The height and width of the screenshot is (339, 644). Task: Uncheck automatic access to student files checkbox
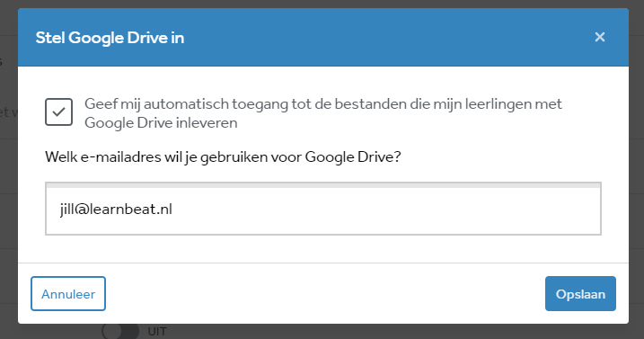(58, 112)
